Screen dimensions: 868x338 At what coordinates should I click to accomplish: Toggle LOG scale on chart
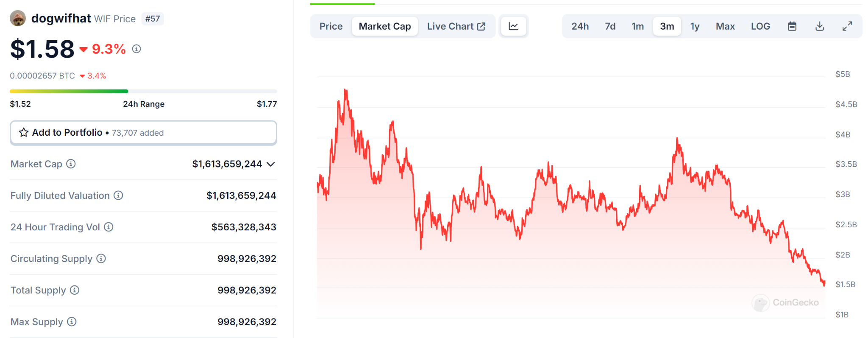click(x=760, y=26)
